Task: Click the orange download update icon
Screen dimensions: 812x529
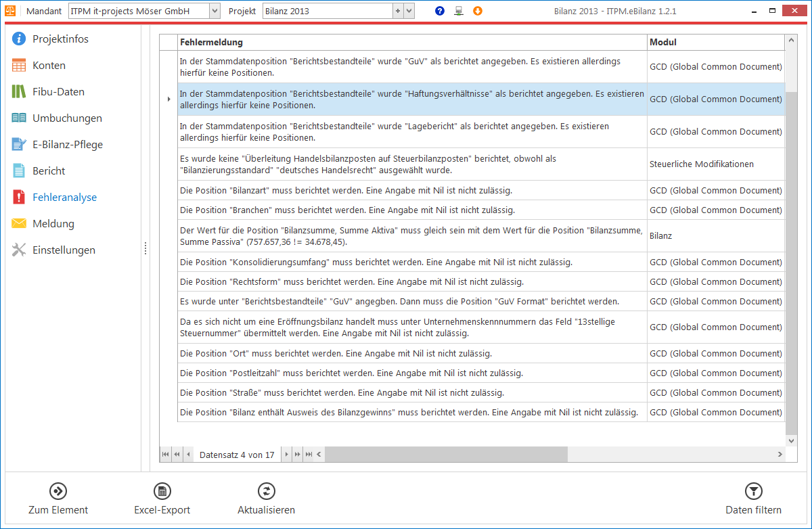Action: point(478,11)
